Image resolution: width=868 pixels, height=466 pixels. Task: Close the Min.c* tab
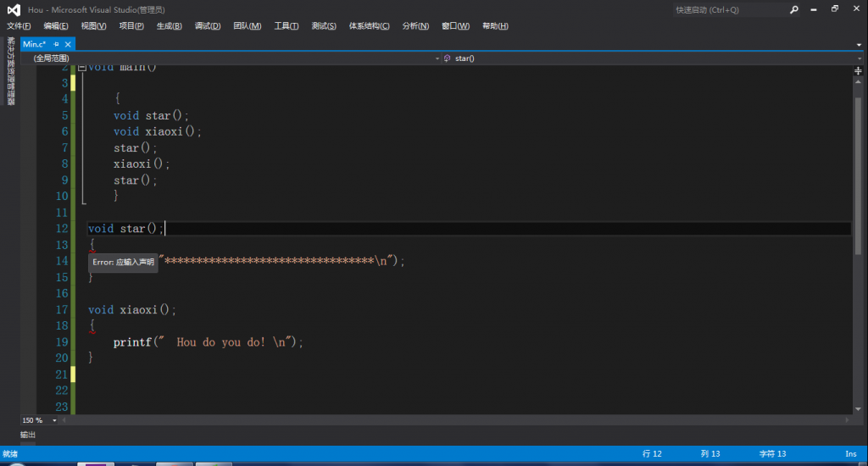coord(68,44)
